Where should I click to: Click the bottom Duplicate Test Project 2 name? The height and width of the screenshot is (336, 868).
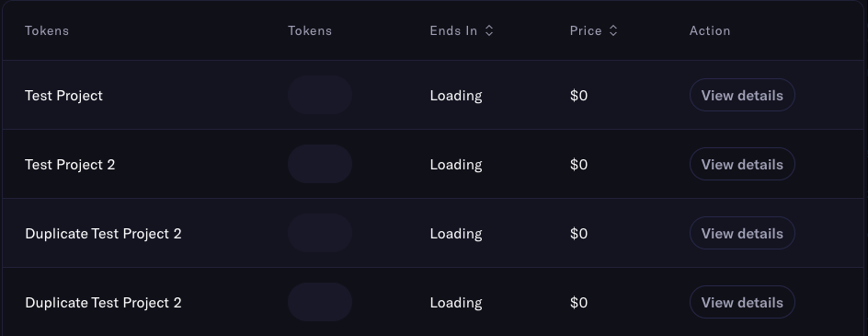(x=103, y=303)
